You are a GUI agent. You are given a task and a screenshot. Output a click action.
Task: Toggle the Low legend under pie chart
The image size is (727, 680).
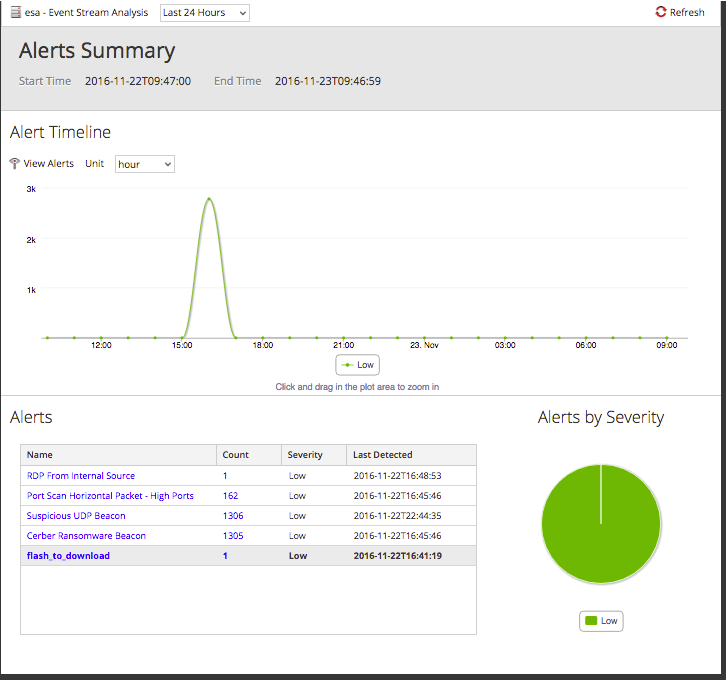click(601, 621)
